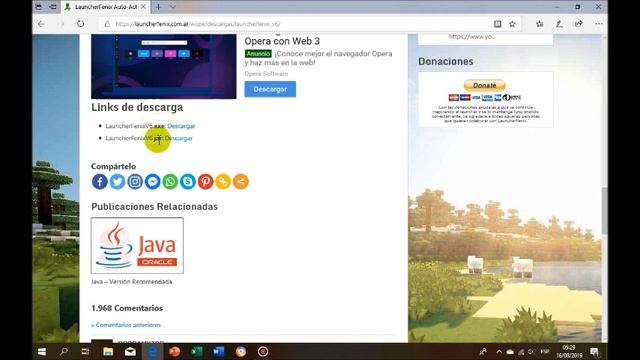Click the Anuncio ad label

tap(258, 53)
